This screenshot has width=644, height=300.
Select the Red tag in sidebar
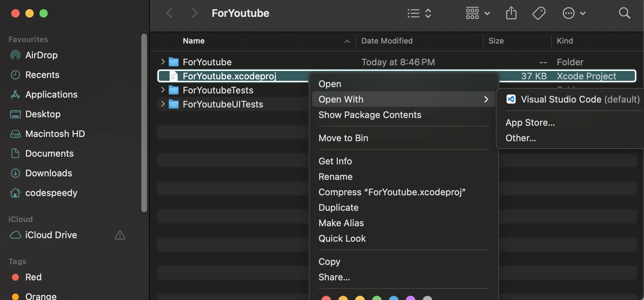click(x=33, y=277)
